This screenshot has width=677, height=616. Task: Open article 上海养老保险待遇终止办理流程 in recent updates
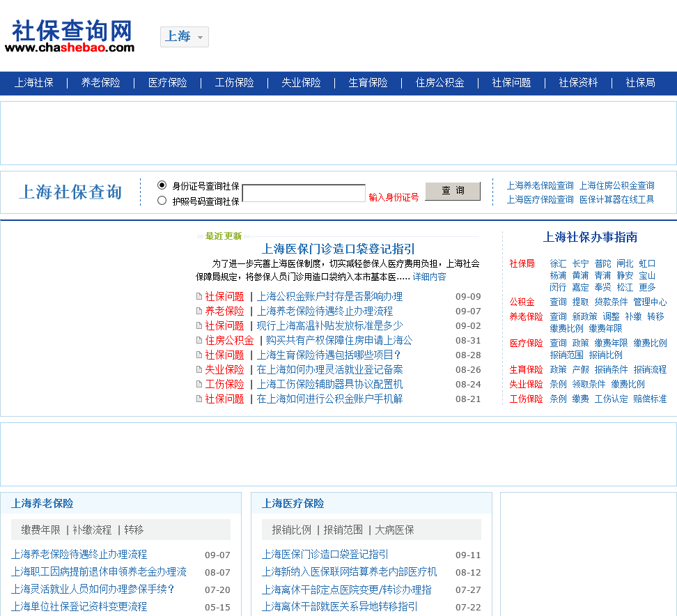(325, 311)
